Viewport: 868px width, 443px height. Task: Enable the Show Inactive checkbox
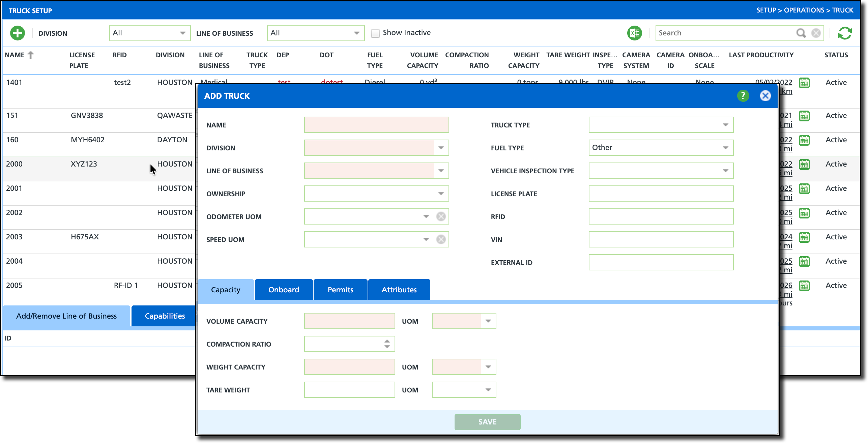pos(375,33)
